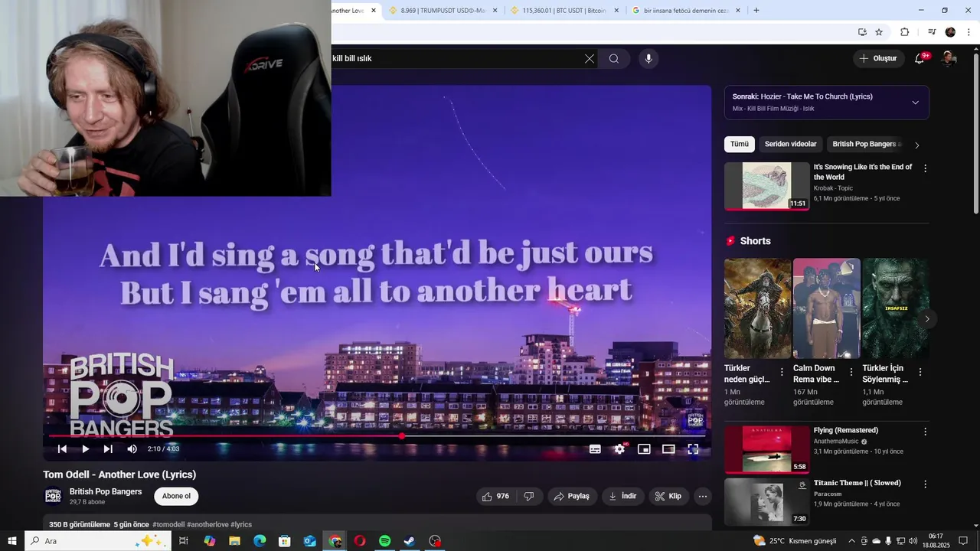Open options for It's Snowing video
Image resolution: width=980 pixels, height=551 pixels.
point(925,168)
